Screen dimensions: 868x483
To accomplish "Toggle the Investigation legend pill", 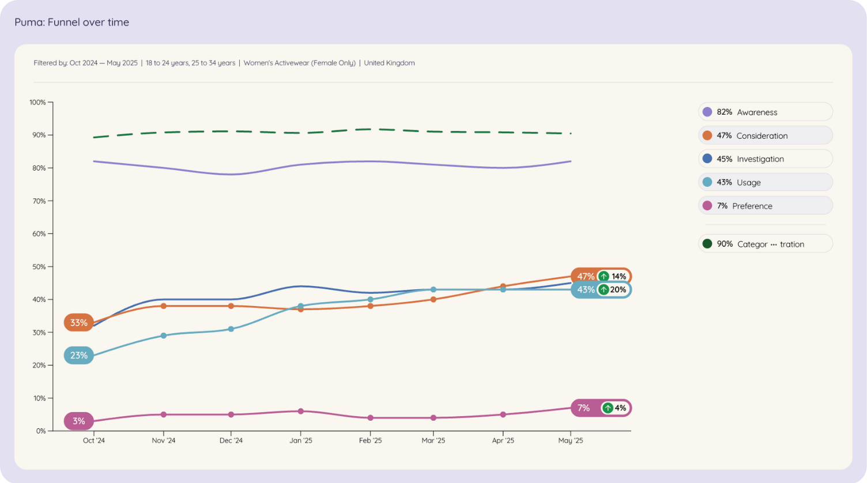I will coord(765,159).
